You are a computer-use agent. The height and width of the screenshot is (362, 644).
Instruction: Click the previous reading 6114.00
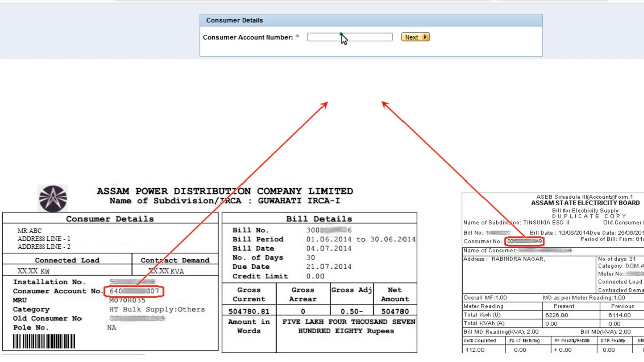619,315
